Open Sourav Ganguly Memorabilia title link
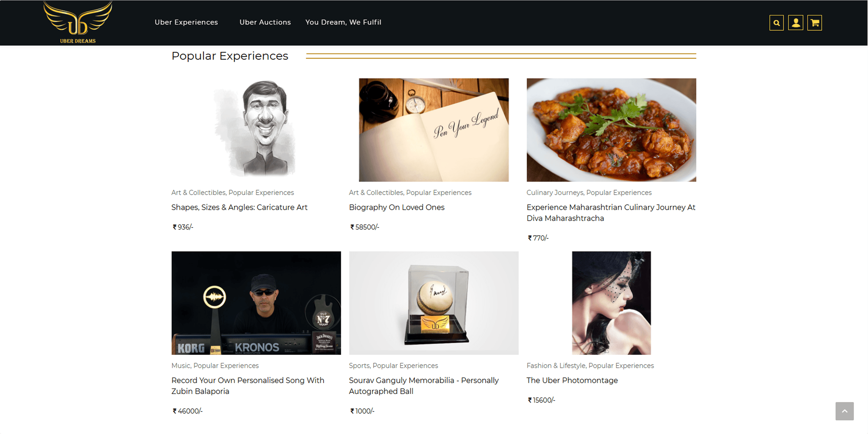868x434 pixels. point(424,386)
